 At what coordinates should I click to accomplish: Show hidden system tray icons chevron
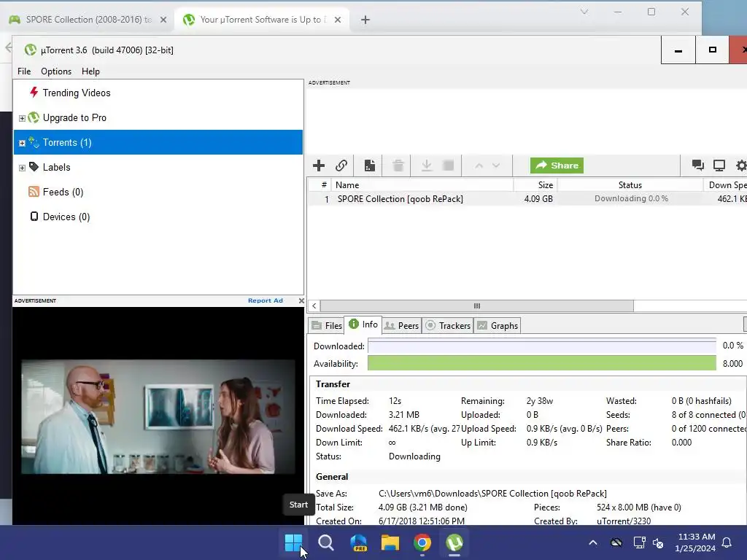click(x=593, y=542)
